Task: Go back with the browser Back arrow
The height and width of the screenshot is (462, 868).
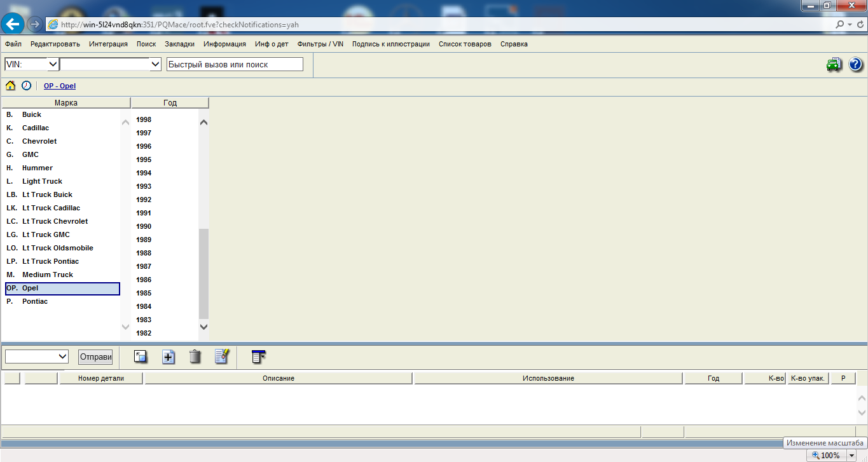Action: click(13, 24)
